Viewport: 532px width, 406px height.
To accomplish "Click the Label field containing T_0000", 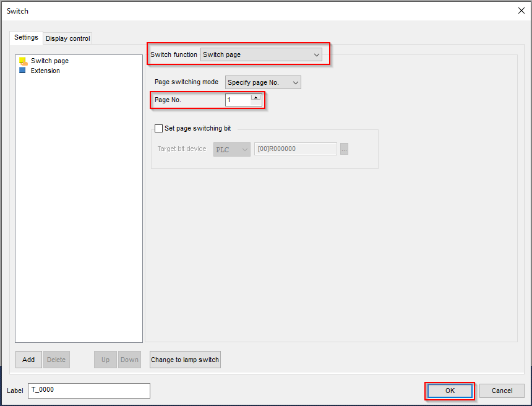I will 89,391.
